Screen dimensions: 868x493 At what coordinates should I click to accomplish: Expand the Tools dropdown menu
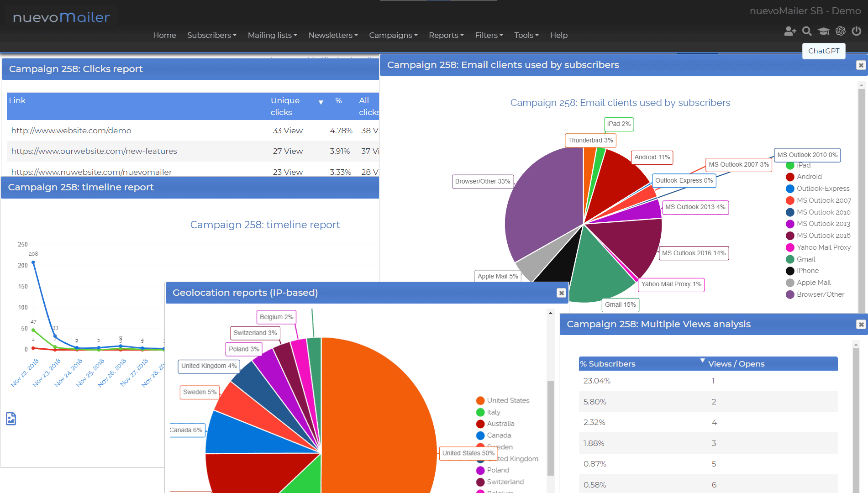(526, 35)
